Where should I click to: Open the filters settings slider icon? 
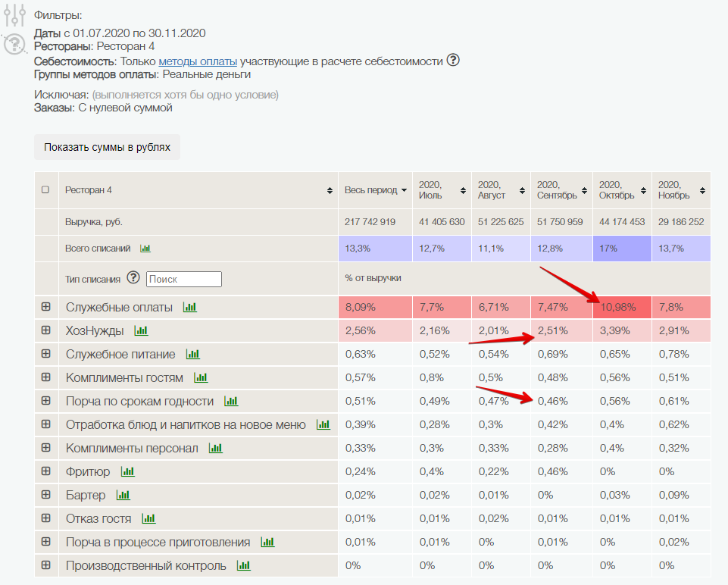pyautogui.click(x=14, y=15)
